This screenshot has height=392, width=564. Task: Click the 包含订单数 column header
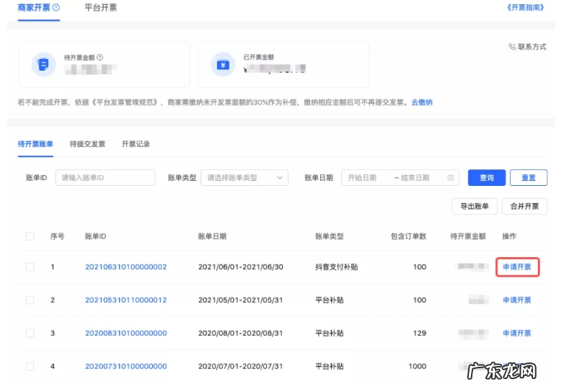[408, 236]
